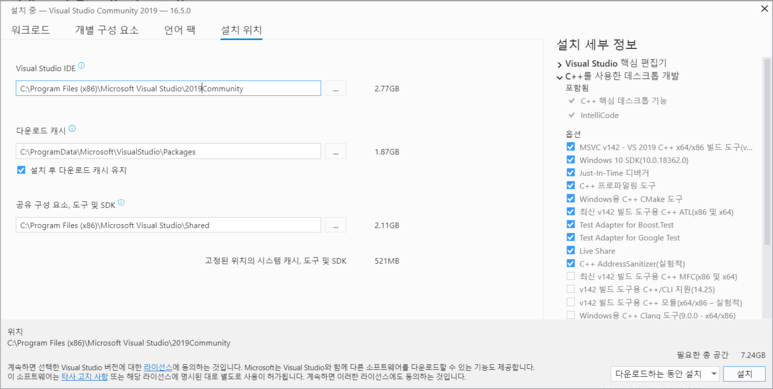Uncheck MSVC v142 - VS 2019 C++ build tools
Screen dimensions: 773x389
[x=571, y=147]
